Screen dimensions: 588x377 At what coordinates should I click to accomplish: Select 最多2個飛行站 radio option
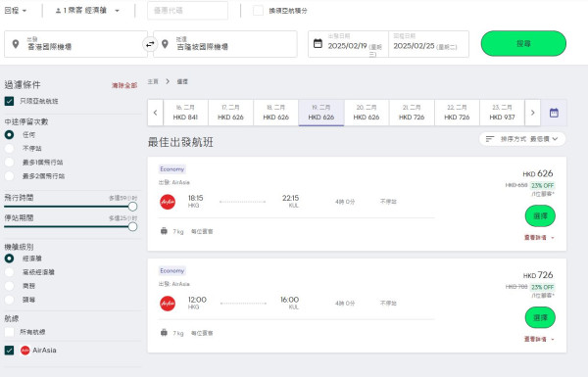(9, 176)
